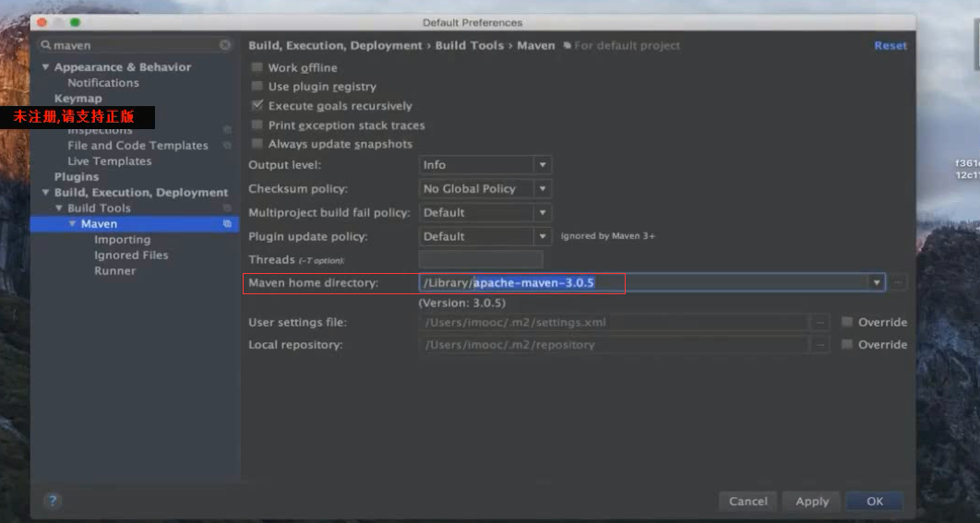Click the User settings file path field
The image size is (980, 523).
coord(615,323)
